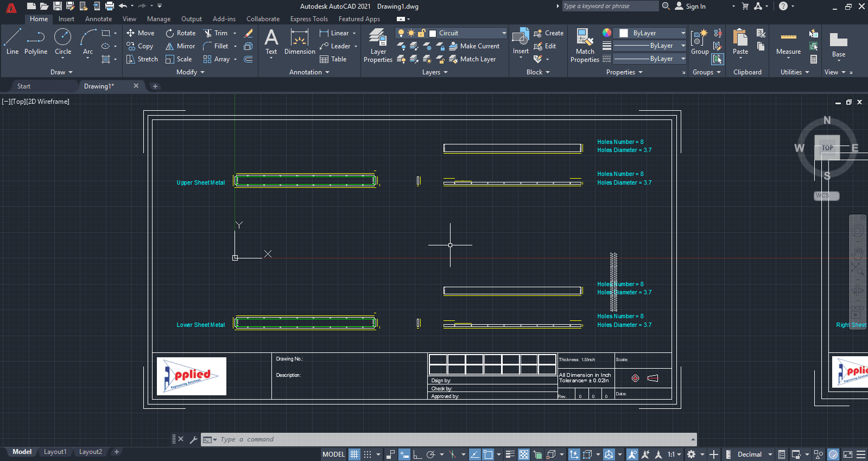Toggle hardware acceleration in status bar
The width and height of the screenshot is (868, 461).
[833, 454]
